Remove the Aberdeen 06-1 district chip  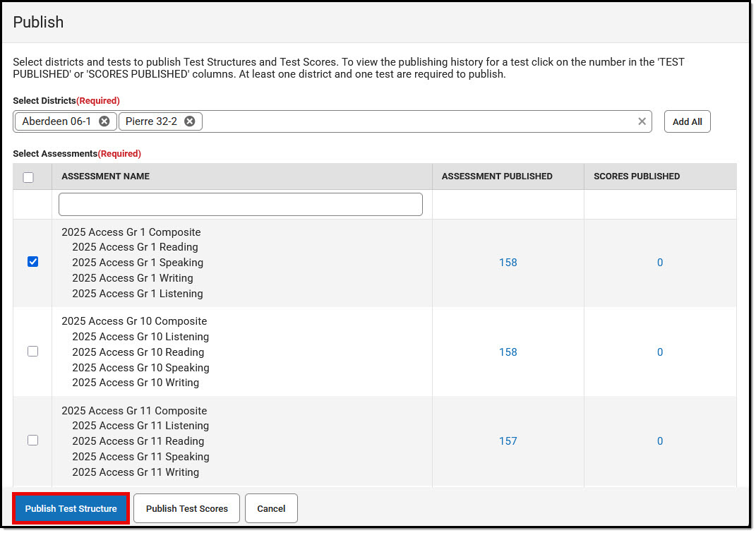(104, 121)
